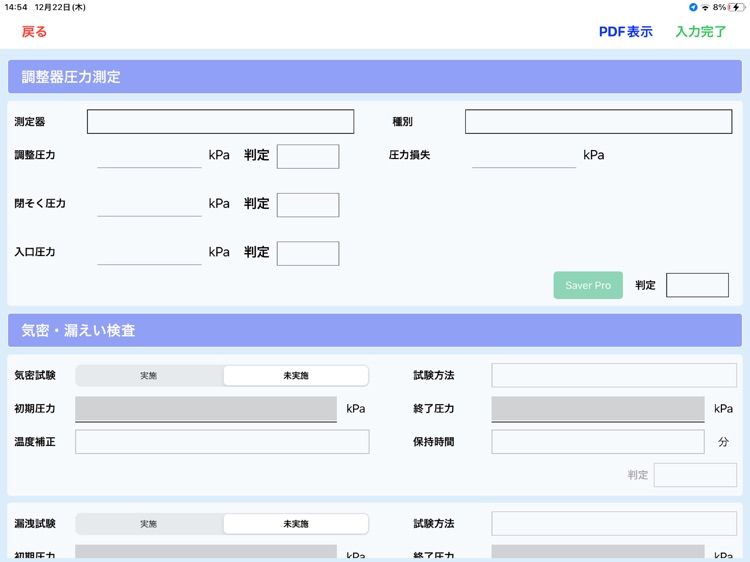The width and height of the screenshot is (750, 562).
Task: Tap 入力完了 to finish input
Action: pos(701,32)
